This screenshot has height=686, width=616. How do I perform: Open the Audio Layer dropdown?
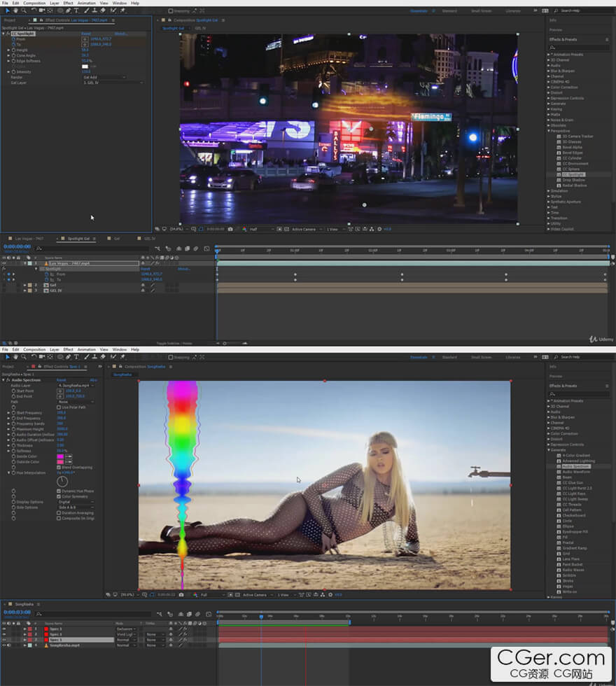[76, 386]
